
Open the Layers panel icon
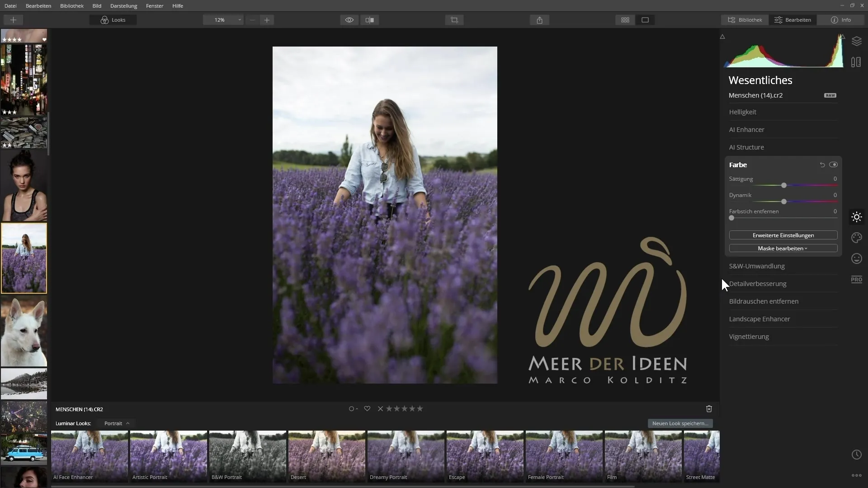(x=856, y=41)
